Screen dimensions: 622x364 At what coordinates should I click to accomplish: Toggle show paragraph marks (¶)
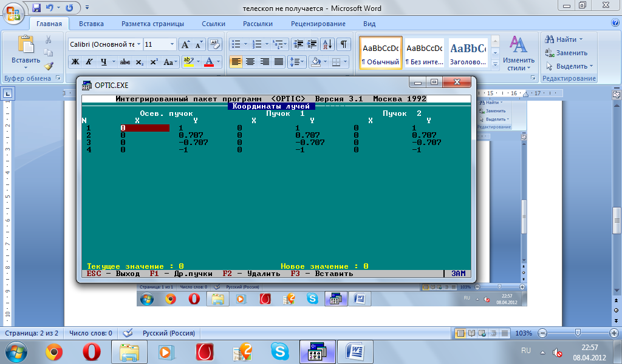tap(344, 44)
